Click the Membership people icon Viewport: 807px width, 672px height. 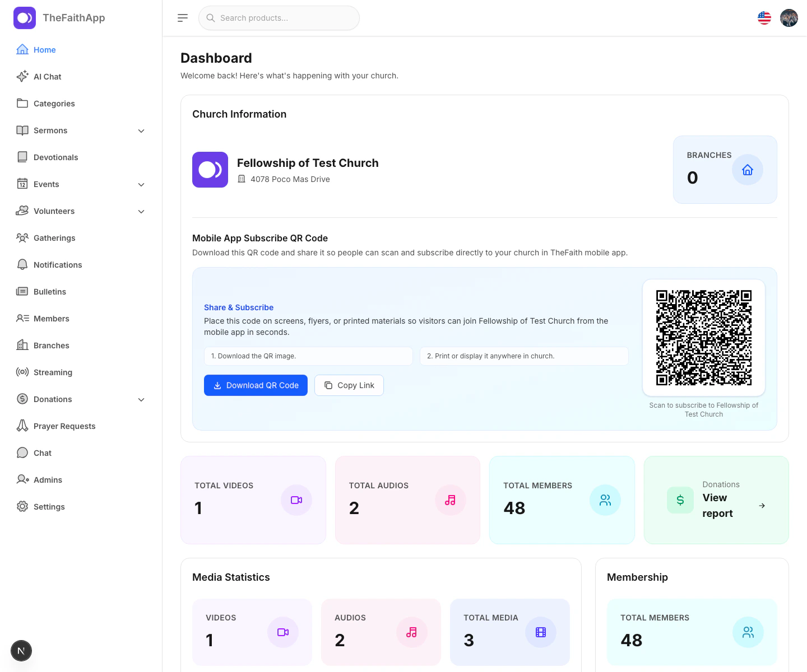748,632
